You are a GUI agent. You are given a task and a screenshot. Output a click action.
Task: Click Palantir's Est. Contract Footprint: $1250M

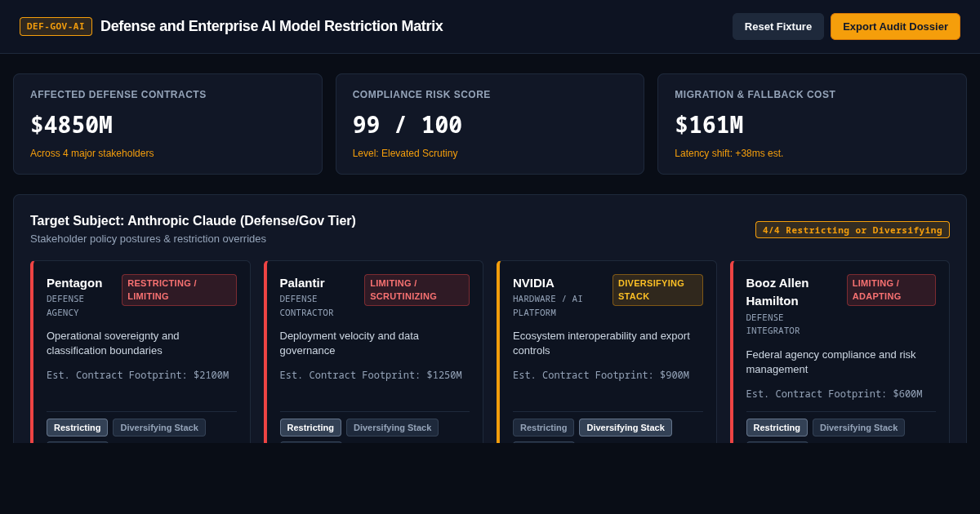pos(371,375)
